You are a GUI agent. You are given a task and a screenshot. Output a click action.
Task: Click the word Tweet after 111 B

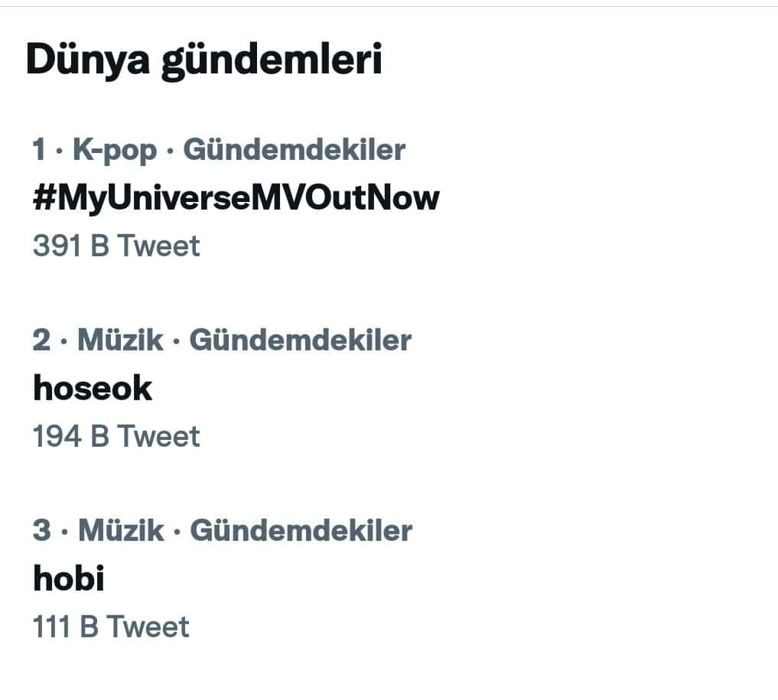coord(148,627)
